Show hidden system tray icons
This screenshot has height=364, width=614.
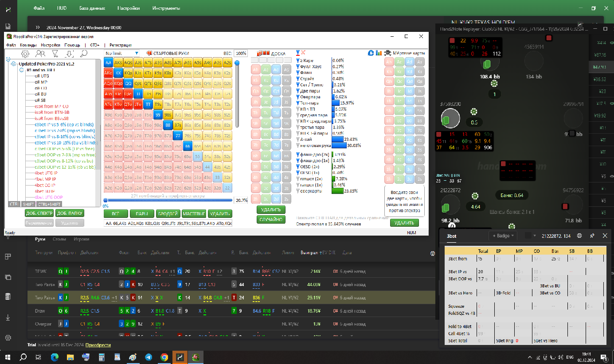(530, 356)
